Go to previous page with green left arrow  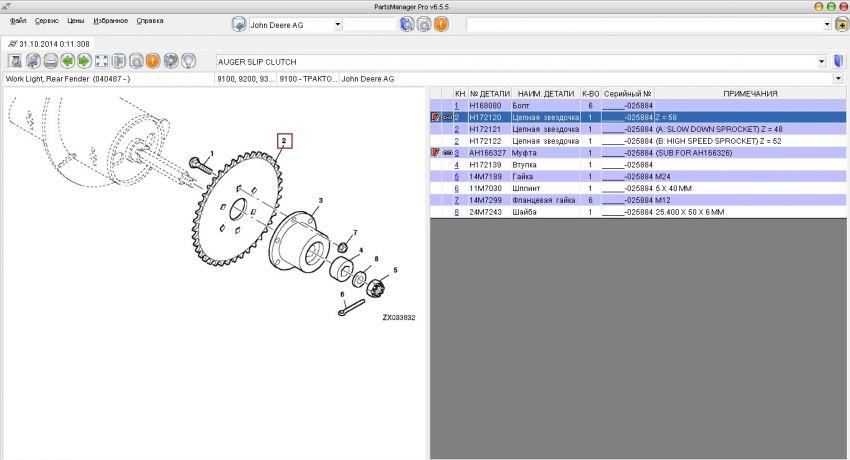pyautogui.click(x=67, y=61)
